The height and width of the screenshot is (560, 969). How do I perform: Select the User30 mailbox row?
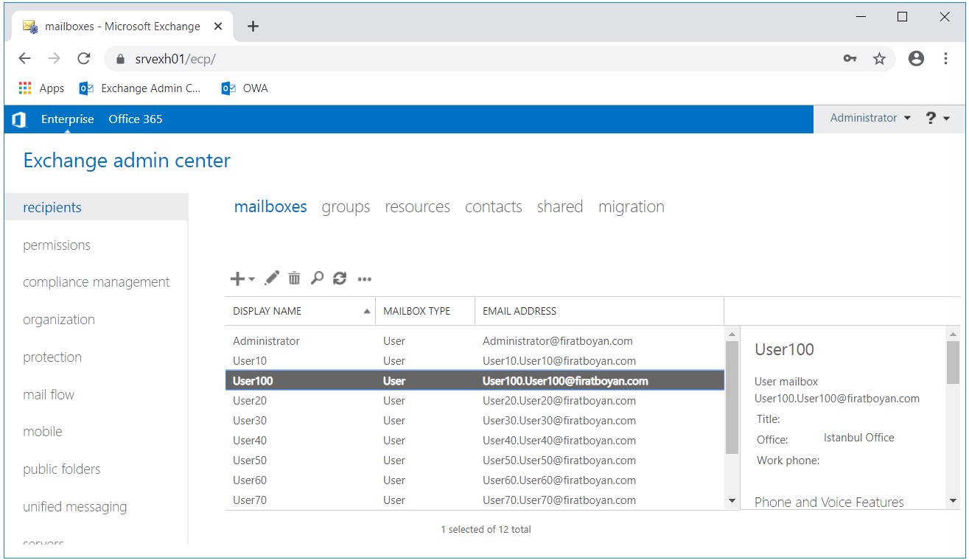coord(475,421)
